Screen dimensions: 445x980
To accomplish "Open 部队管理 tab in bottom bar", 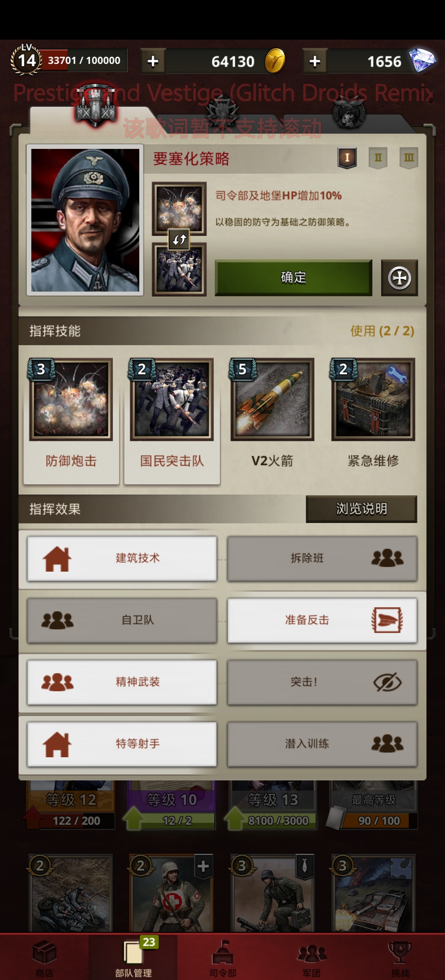I will point(133,957).
